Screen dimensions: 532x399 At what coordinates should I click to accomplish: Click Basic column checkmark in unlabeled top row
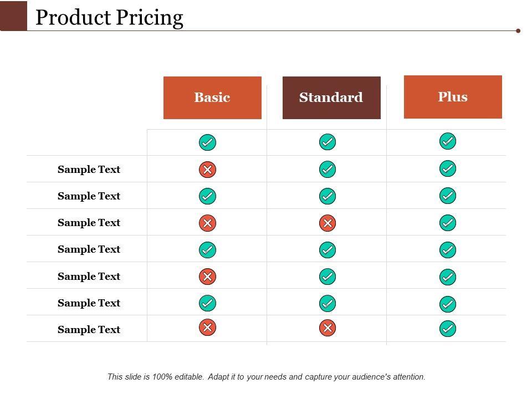(207, 142)
